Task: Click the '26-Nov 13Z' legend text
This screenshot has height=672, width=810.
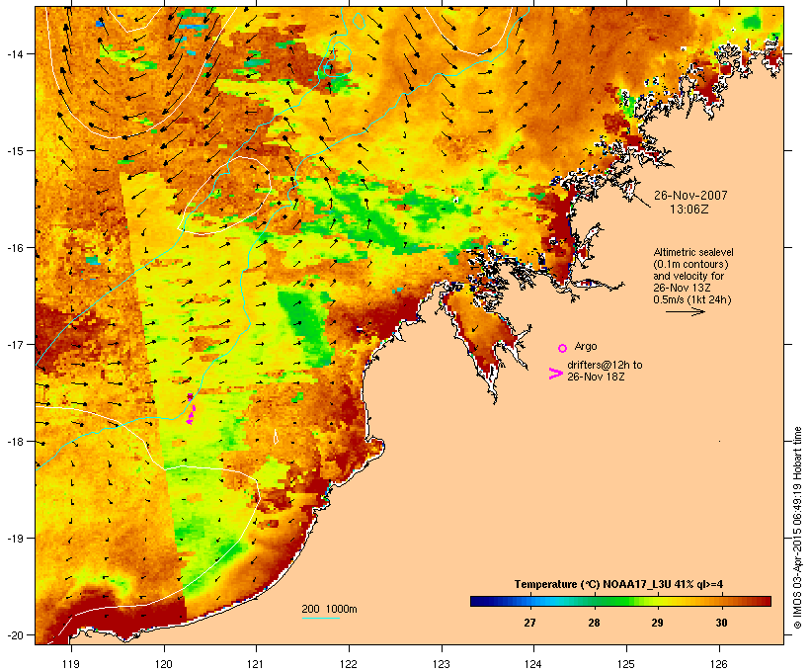Action: click(x=682, y=288)
